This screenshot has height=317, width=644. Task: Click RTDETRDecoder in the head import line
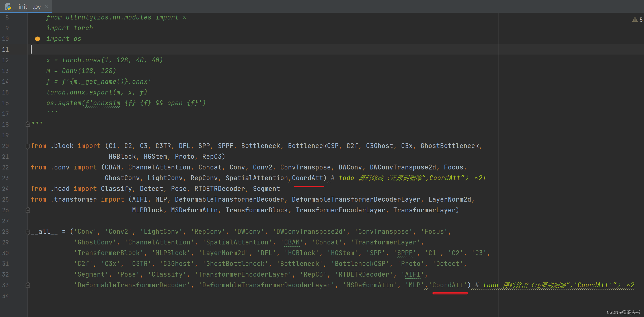(x=220, y=189)
